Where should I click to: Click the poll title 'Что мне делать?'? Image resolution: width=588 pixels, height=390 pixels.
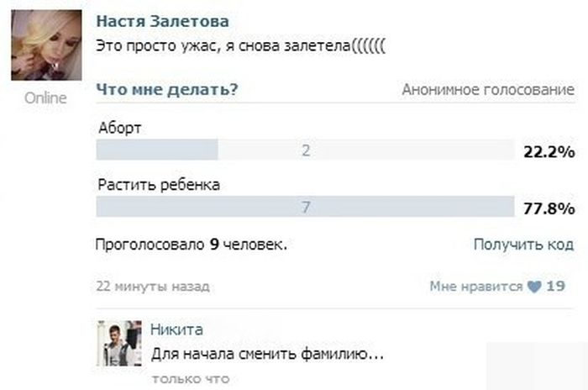tap(166, 90)
